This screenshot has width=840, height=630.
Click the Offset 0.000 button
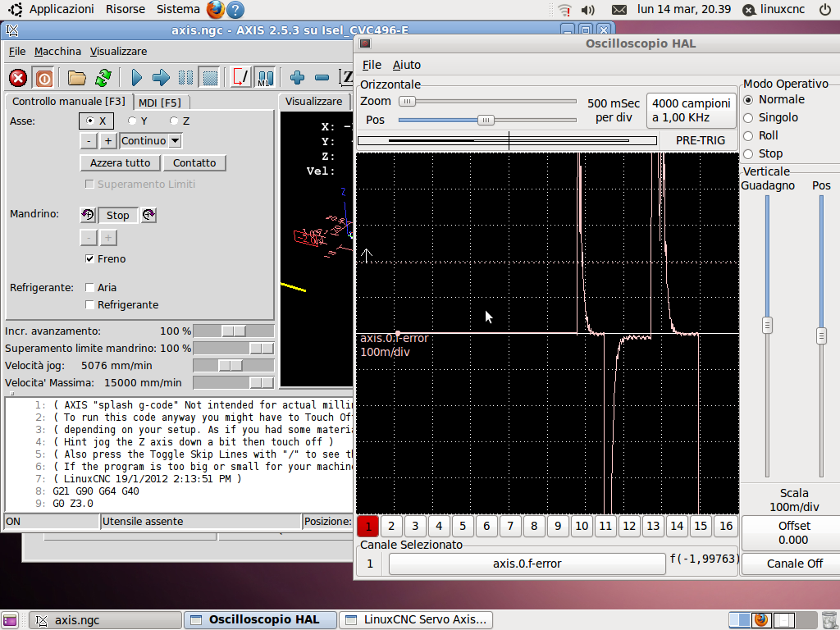[794, 533]
